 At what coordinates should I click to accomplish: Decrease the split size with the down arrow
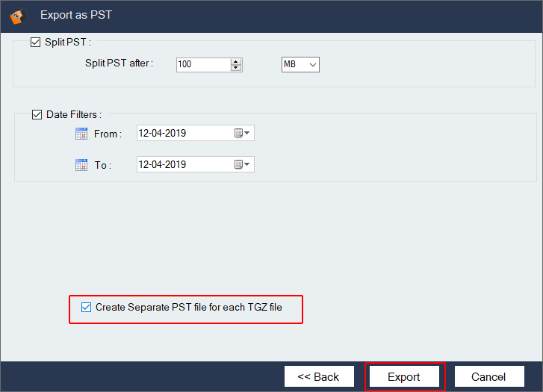pyautogui.click(x=236, y=68)
